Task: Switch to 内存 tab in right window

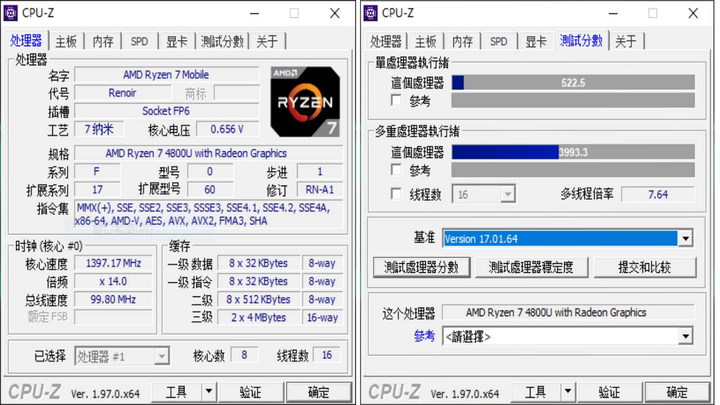Action: tap(462, 41)
